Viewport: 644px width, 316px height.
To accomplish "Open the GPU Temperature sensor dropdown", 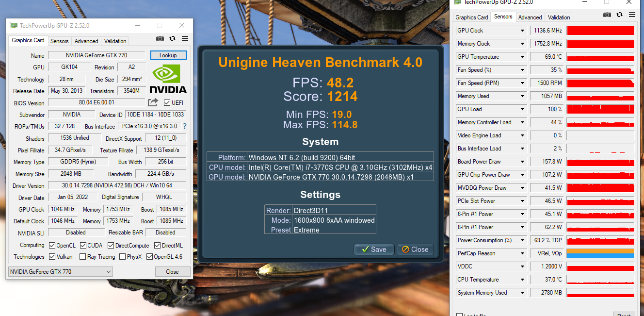I will [522, 57].
